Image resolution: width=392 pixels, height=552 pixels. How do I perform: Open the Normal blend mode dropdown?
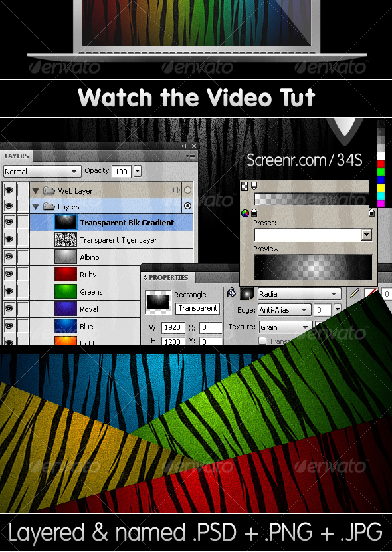[42, 172]
